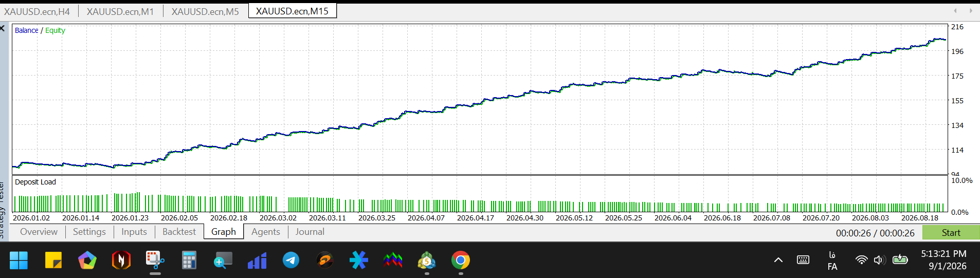Go to the Journal tab
Viewport: 980px width, 278px height.
[310, 232]
